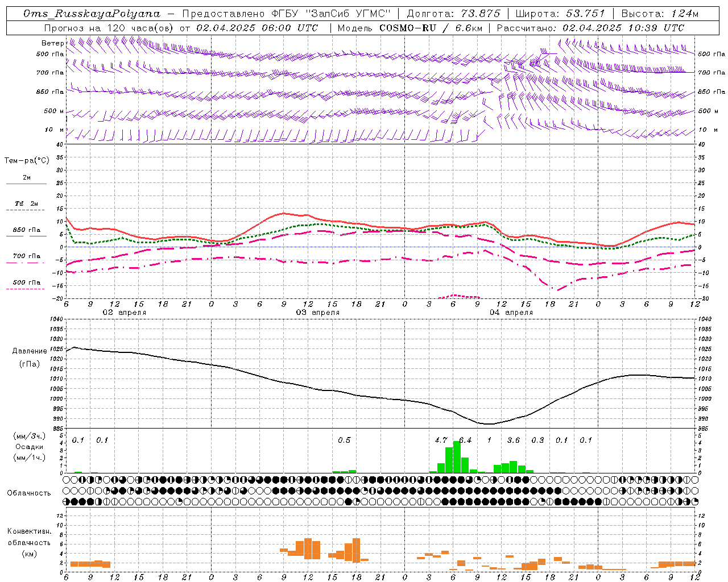Image resolution: width=728 pixels, height=582 pixels.
Task: Click the 'Ветер' wind panel label
Action: [52, 43]
